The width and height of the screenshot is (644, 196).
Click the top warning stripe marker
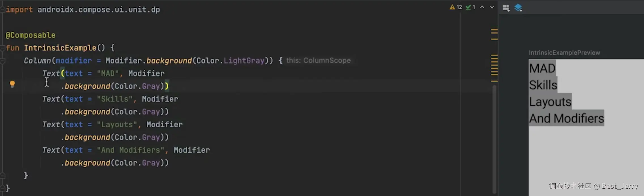(494, 30)
